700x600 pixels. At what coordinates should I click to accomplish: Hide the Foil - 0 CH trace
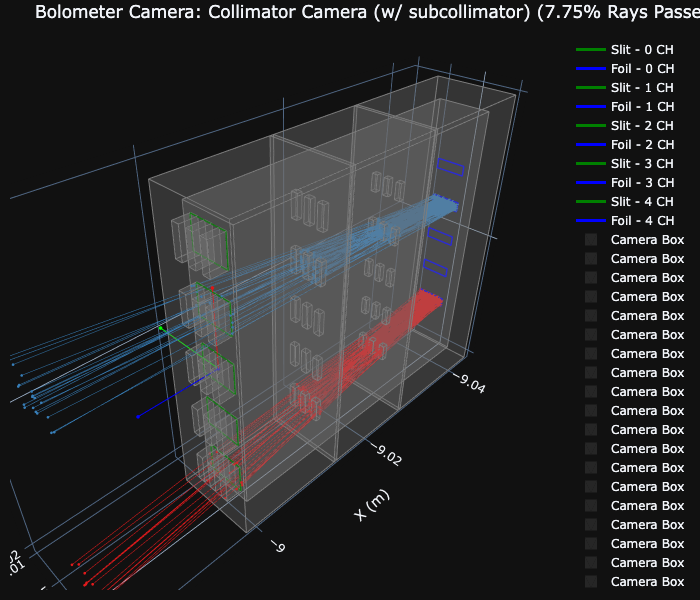point(642,68)
